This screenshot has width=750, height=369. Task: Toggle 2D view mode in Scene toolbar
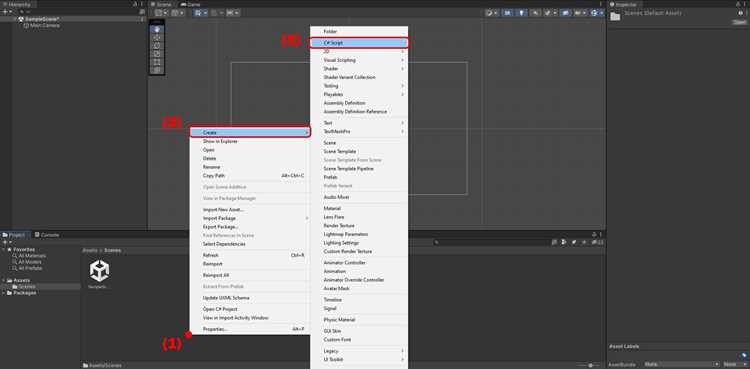pyautogui.click(x=507, y=13)
